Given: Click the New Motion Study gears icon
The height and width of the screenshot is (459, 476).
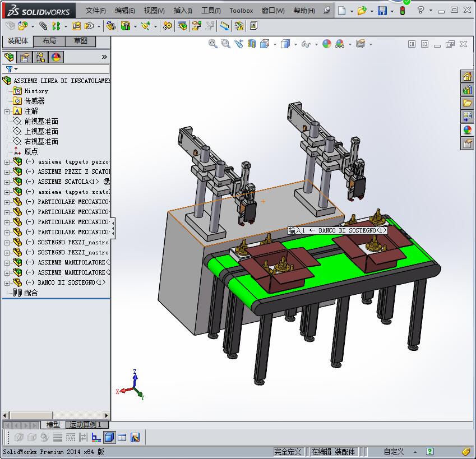Looking at the screenshot, I should point(167,26).
